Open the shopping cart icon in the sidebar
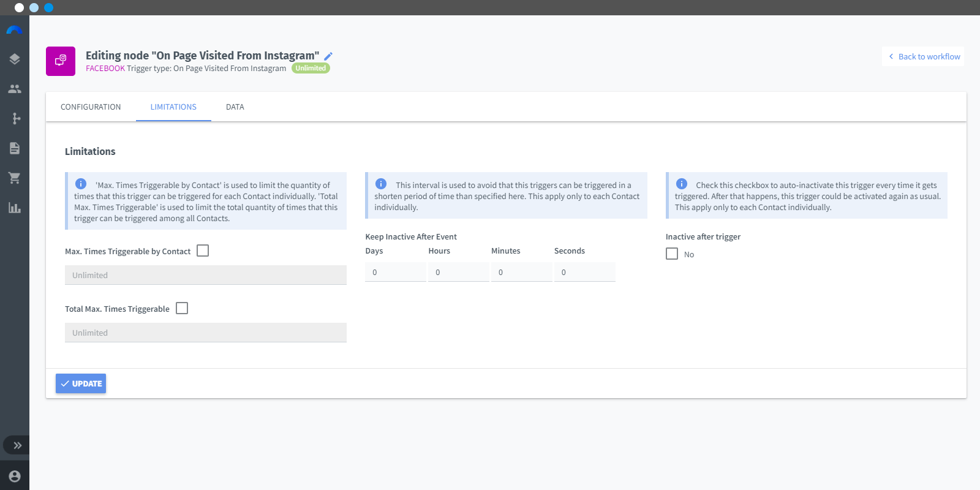Screen dimensions: 980x490 pyautogui.click(x=15, y=178)
